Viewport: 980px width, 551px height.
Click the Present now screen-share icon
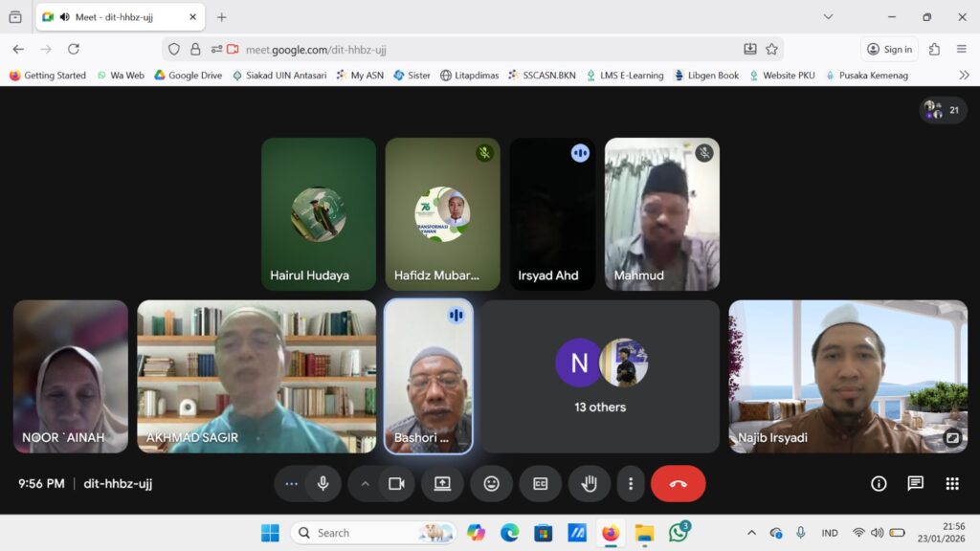coord(442,483)
